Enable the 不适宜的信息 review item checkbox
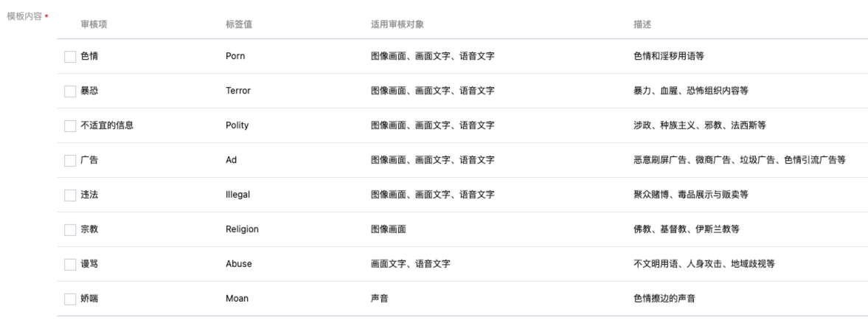This screenshot has height=326, width=868. (70, 126)
